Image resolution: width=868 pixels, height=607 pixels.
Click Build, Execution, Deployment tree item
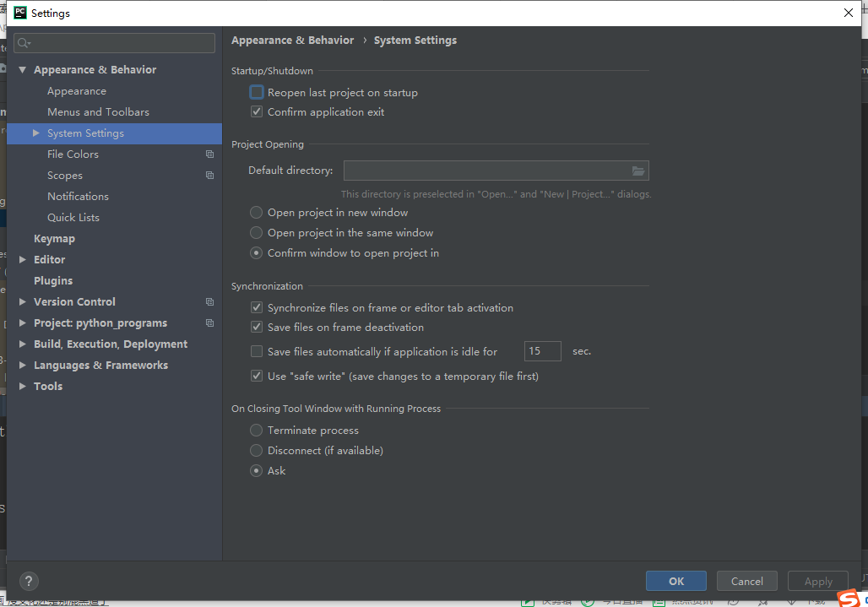coord(111,344)
